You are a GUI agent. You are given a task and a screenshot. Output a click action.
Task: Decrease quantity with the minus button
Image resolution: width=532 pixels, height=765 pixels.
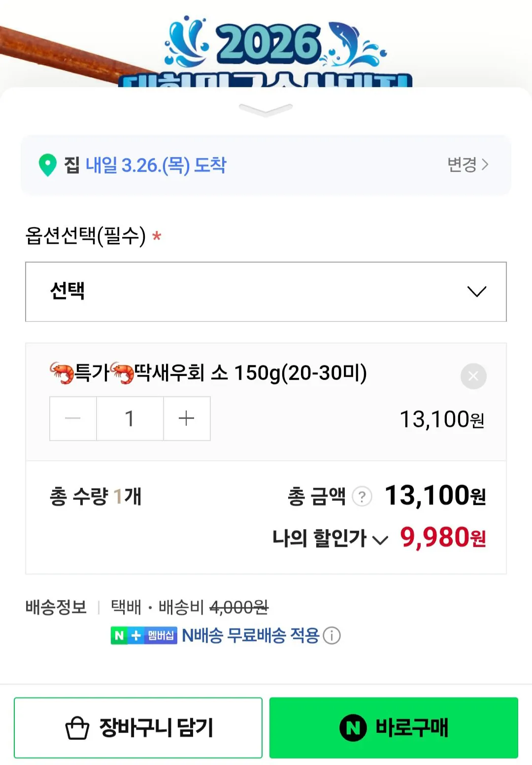point(72,418)
